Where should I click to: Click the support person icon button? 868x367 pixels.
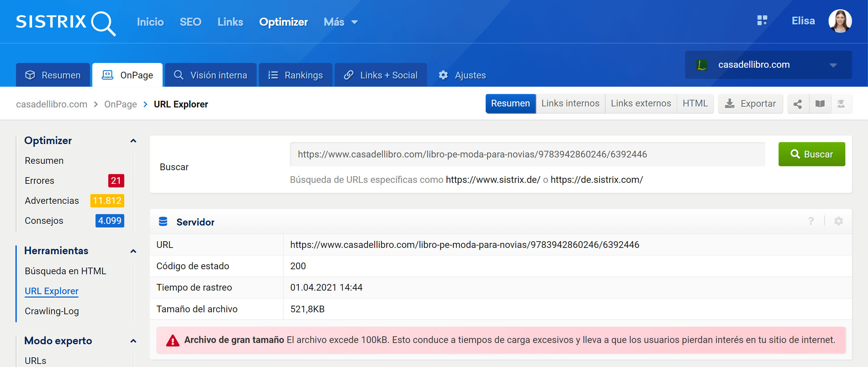click(x=841, y=104)
